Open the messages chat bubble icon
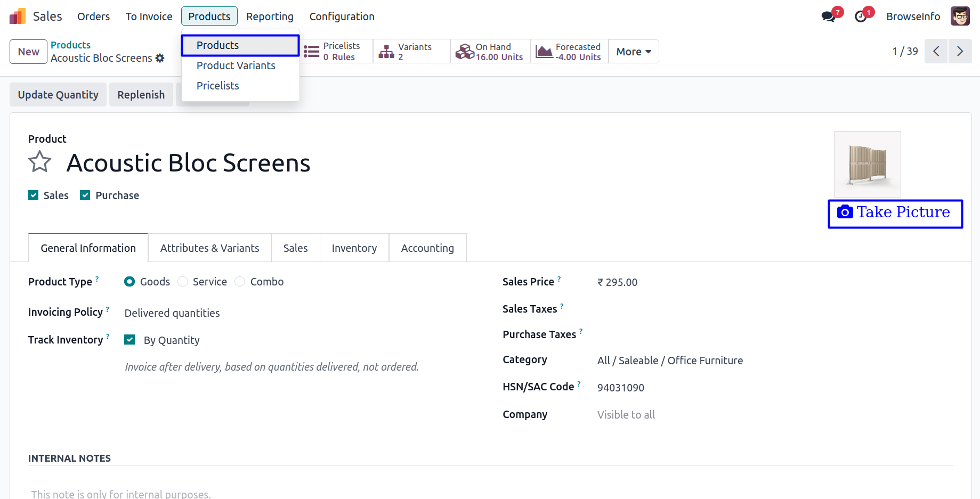The image size is (980, 499). [x=828, y=17]
